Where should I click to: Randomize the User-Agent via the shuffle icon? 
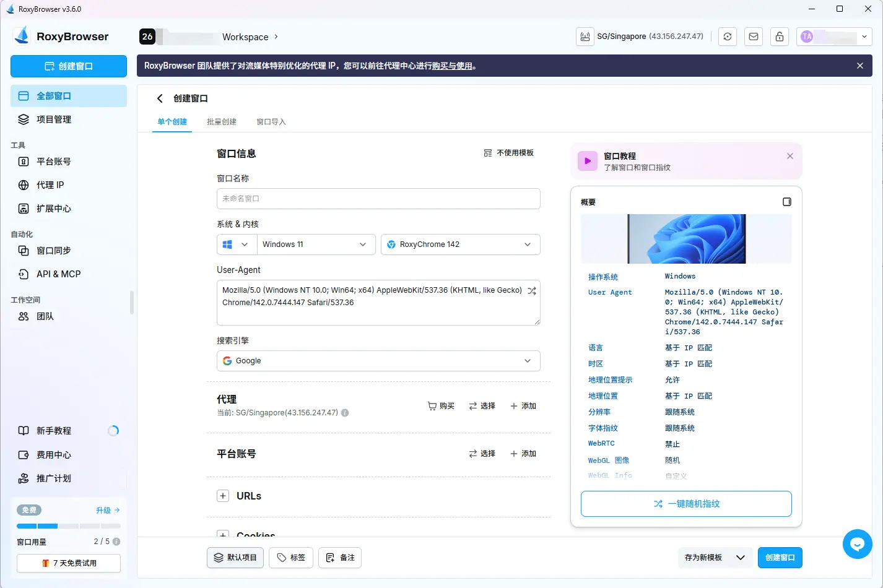pos(531,290)
